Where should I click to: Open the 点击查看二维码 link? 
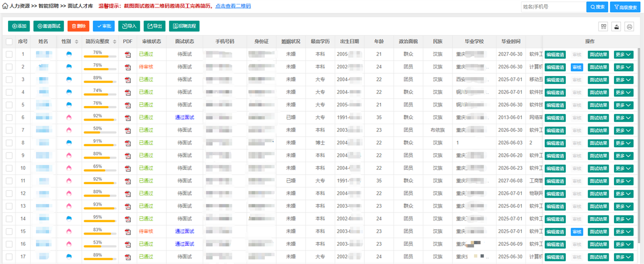[233, 6]
